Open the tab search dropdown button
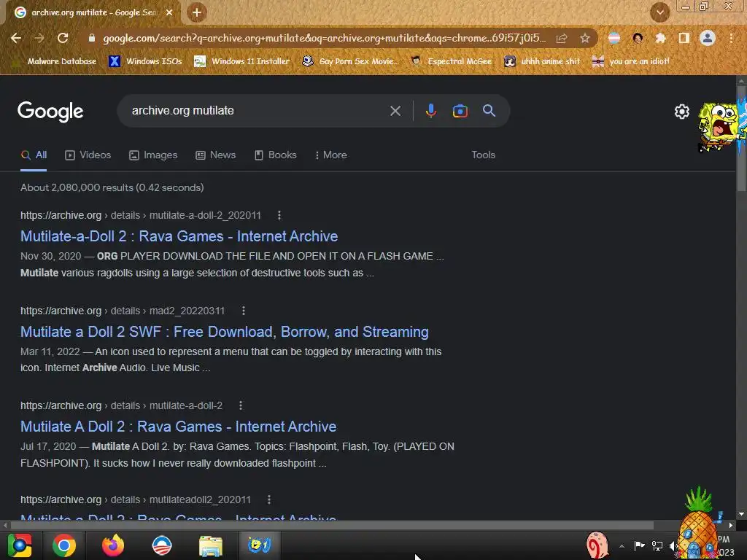Image resolution: width=747 pixels, height=560 pixels. [659, 12]
